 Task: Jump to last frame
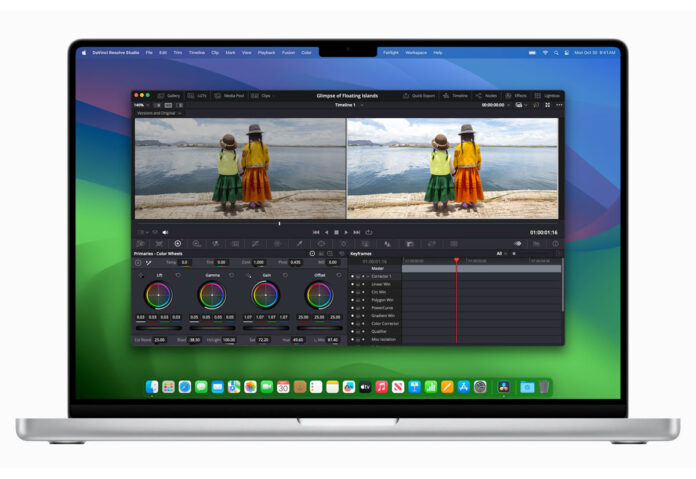(357, 232)
